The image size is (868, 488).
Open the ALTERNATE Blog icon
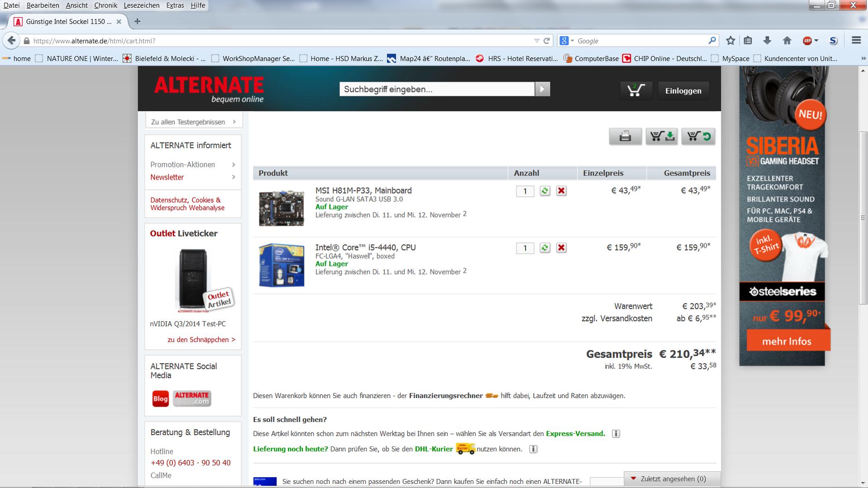click(160, 398)
